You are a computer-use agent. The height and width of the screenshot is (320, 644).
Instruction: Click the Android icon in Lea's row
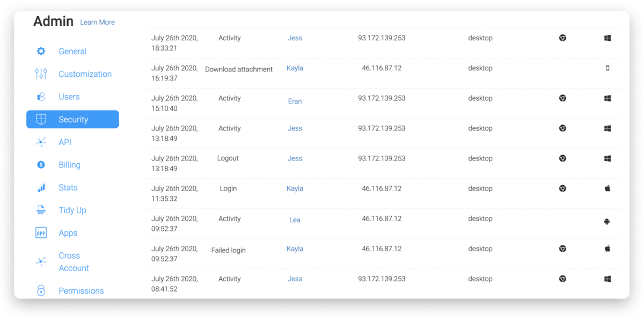coord(607,221)
